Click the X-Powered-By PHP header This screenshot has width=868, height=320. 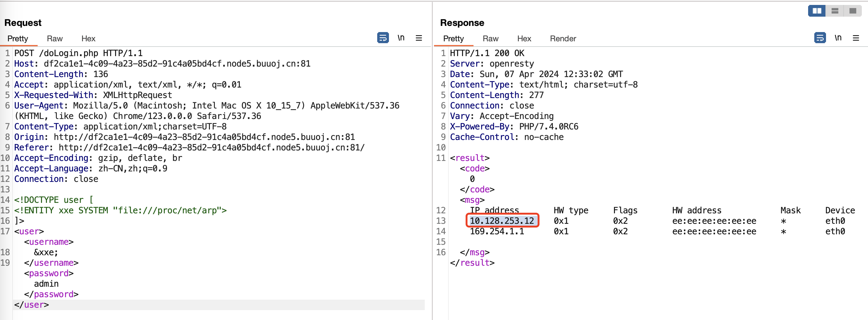point(514,126)
